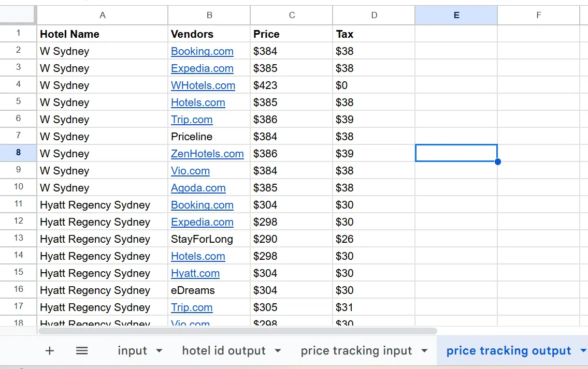Open Trip.com link in row 17
This screenshot has width=588, height=369.
pyautogui.click(x=192, y=307)
